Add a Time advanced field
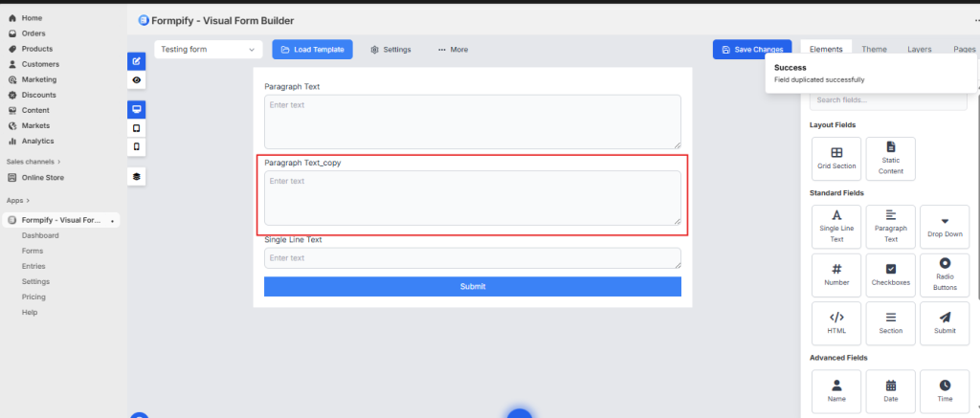 click(x=945, y=391)
